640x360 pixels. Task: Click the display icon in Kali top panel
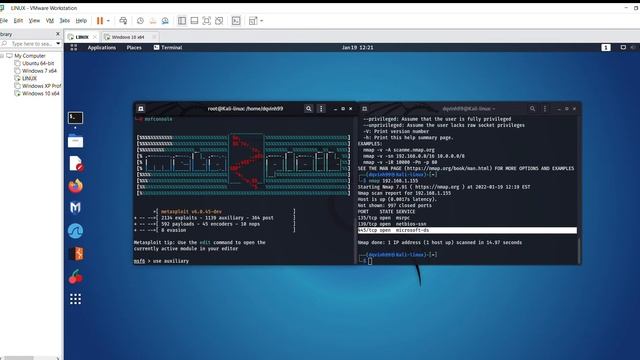point(623,47)
